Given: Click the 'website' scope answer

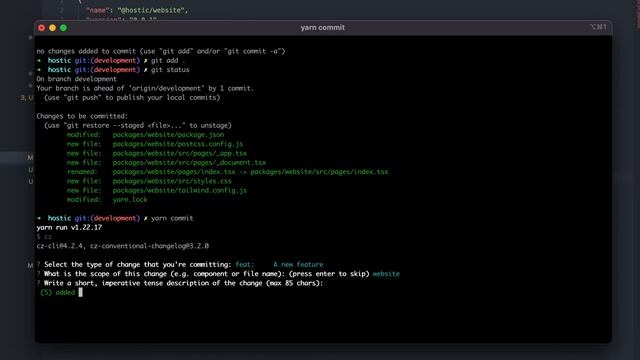Looking at the screenshot, I should tap(386, 274).
